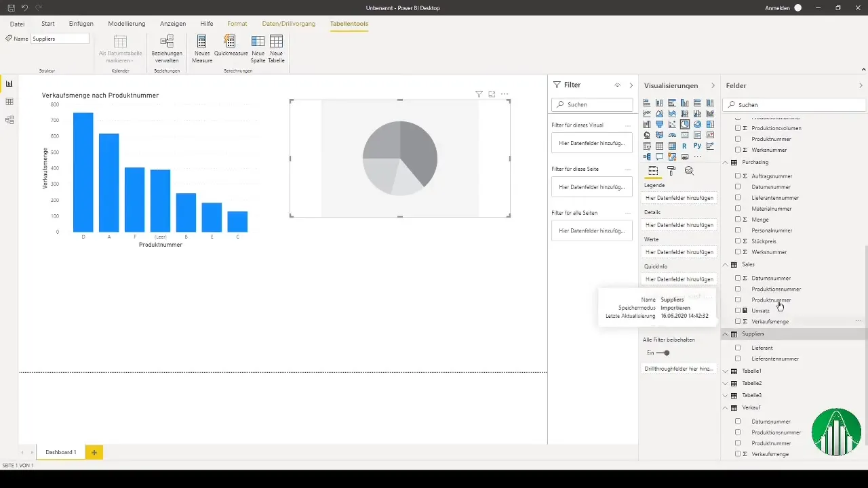Choose the area chart visual icon
This screenshot has width=868, height=488.
[x=659, y=114]
